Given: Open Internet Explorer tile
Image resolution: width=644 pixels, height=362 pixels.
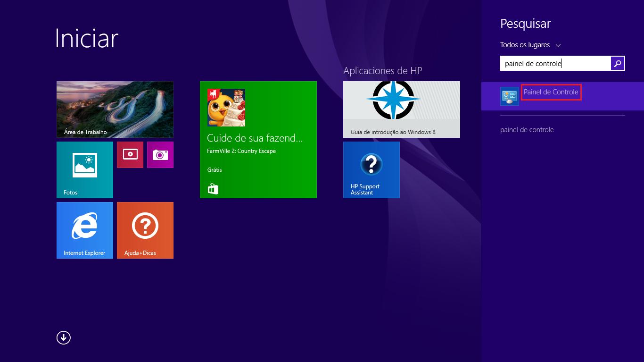Looking at the screenshot, I should click(x=85, y=230).
